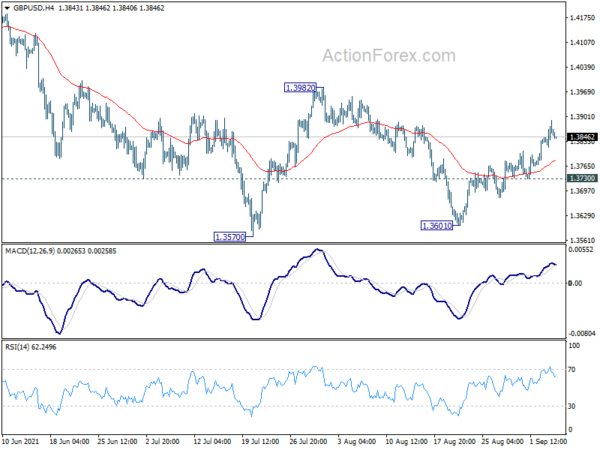
Task: Click the 1.37650 price axis value
Action: [x=583, y=166]
